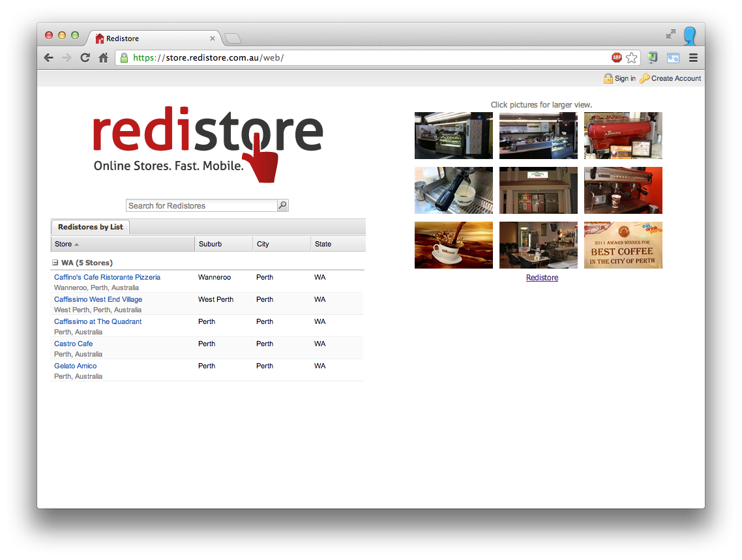
Task: Go back with the browser back arrow
Action: click(x=48, y=58)
